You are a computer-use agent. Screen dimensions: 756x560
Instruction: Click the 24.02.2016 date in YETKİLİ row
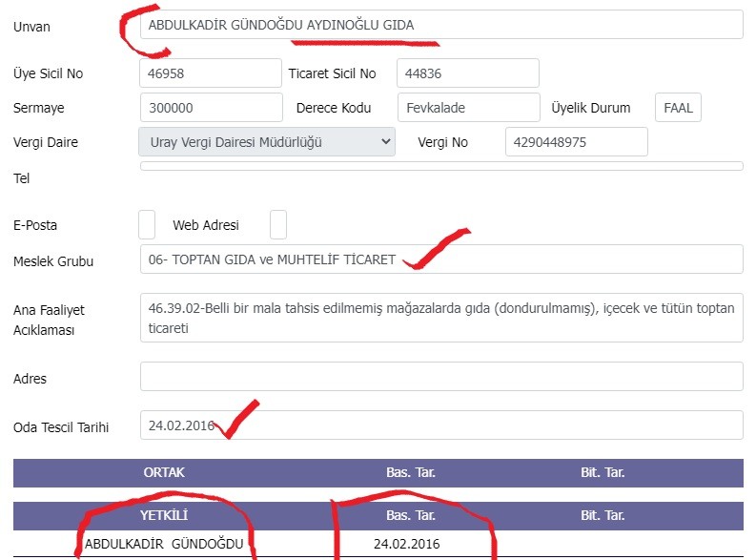point(406,544)
